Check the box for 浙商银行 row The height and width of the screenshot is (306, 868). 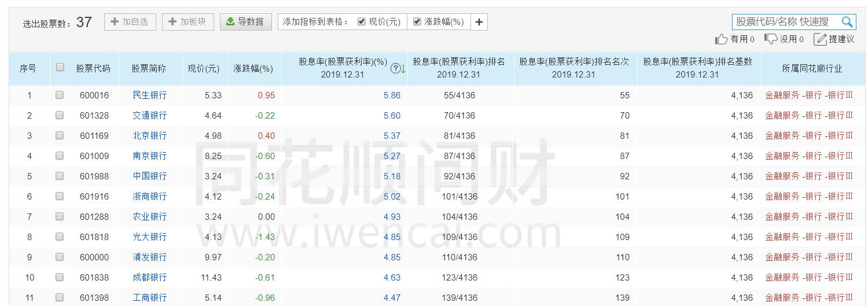[x=60, y=196]
